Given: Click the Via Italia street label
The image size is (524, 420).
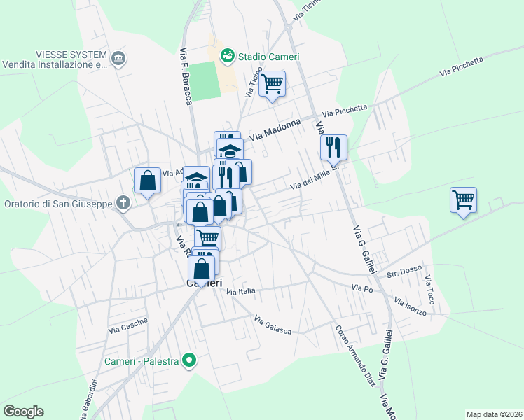Looking at the screenshot, I should point(240,291).
